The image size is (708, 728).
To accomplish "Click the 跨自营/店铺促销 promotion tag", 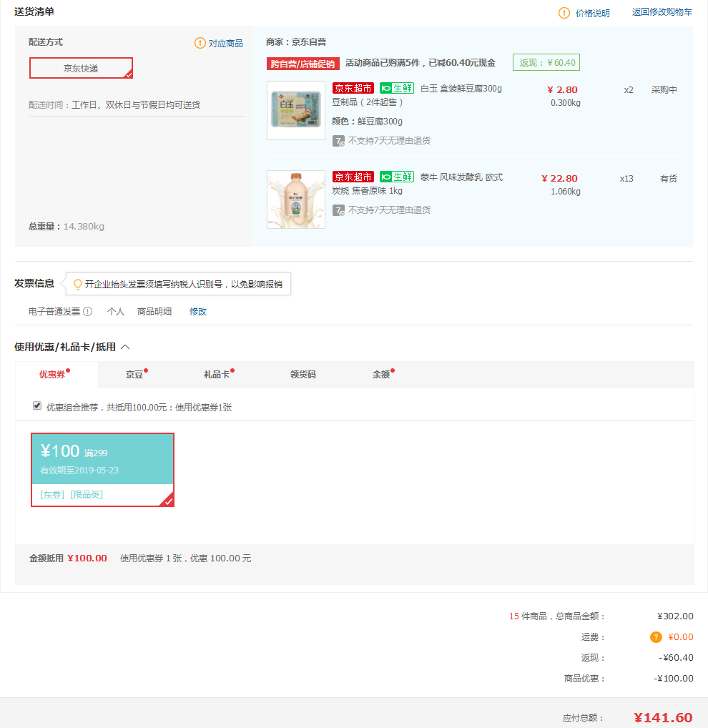I will click(303, 64).
